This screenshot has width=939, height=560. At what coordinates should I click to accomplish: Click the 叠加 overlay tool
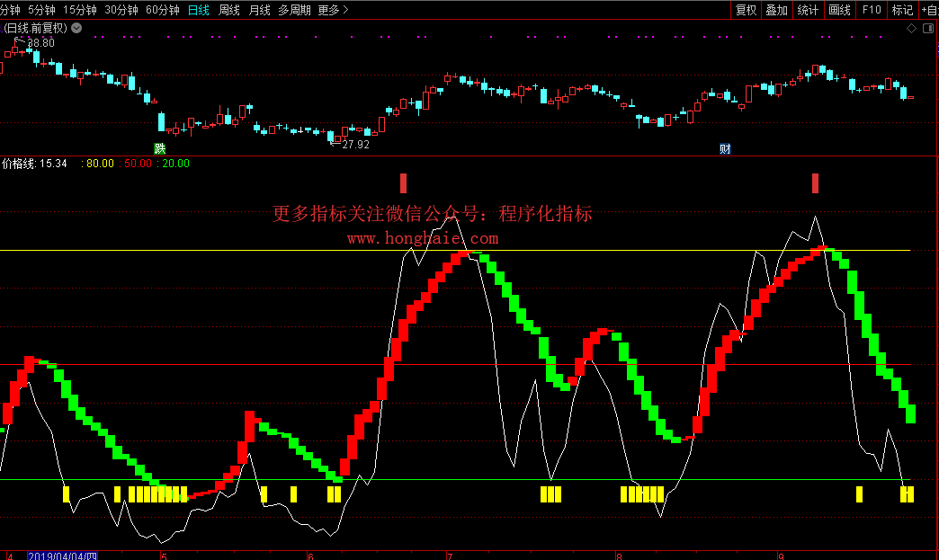coord(776,10)
